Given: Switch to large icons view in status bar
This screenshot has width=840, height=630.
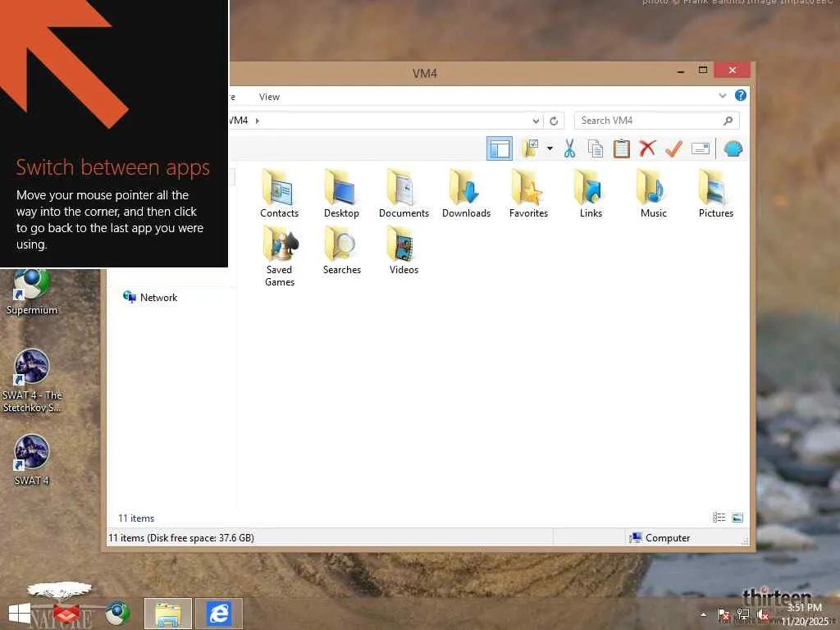Looking at the screenshot, I should click(x=737, y=518).
